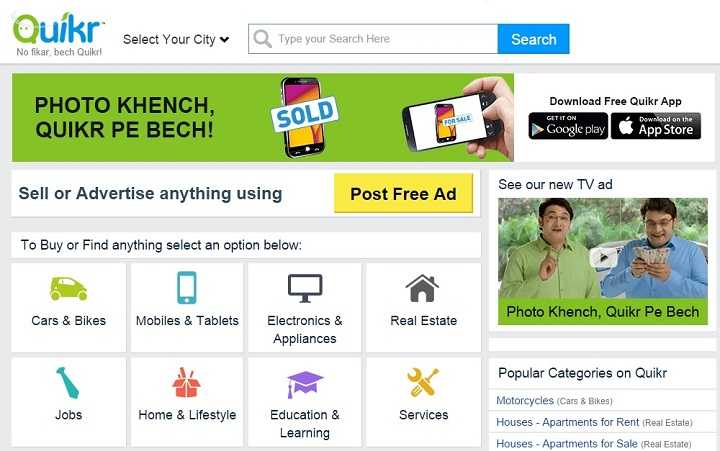Screen dimensions: 720x451
Task: Open the Services wrench and screwdriver icon
Action: 423,382
